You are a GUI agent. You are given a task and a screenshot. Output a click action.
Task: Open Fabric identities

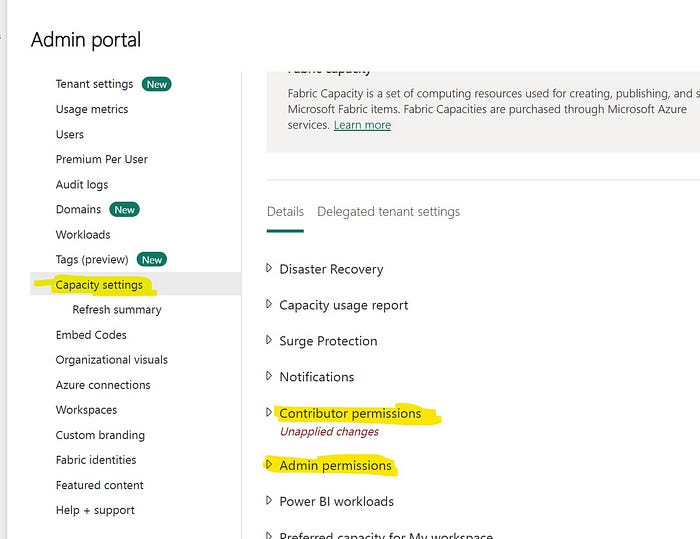point(96,460)
